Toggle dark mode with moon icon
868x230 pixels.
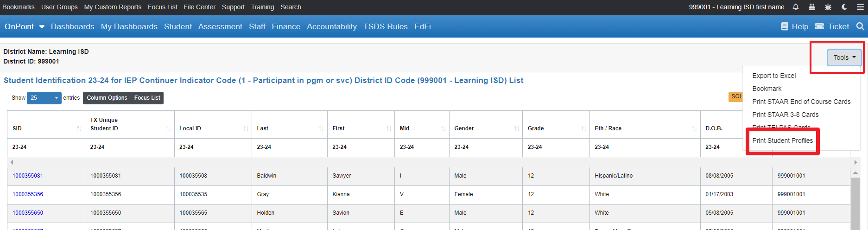(x=844, y=7)
